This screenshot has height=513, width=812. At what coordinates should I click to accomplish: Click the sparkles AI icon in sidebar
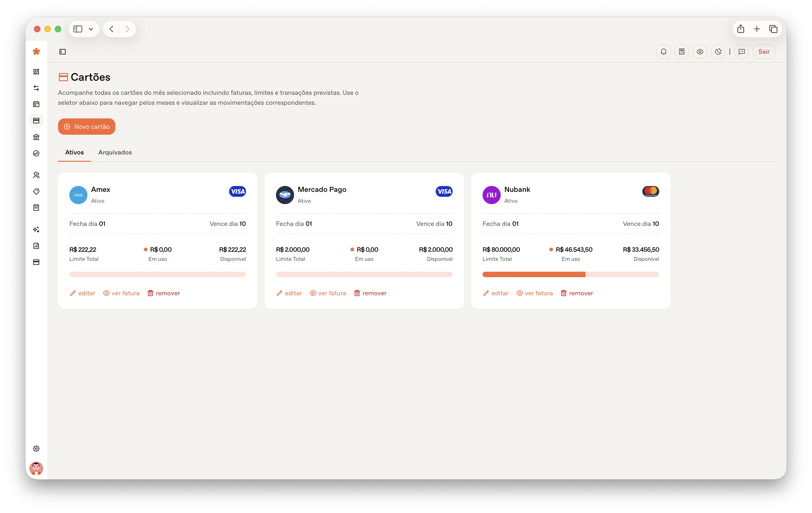tap(36, 230)
